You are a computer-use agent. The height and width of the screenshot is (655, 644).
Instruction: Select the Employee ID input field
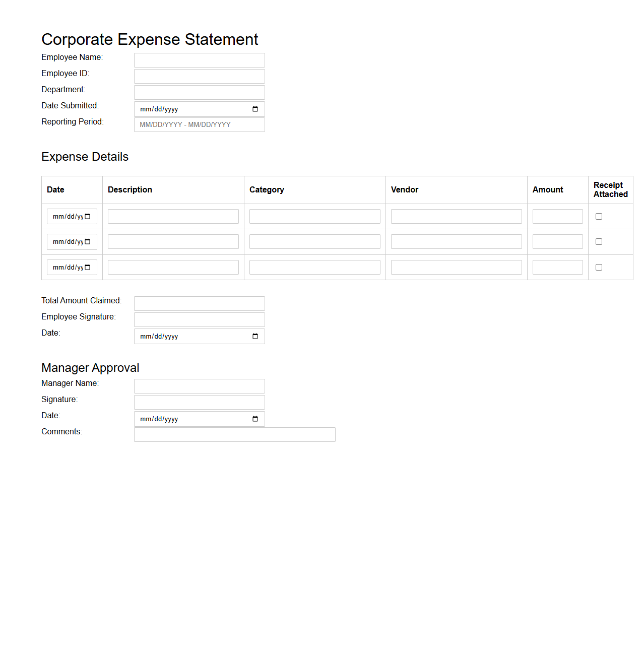pos(199,76)
